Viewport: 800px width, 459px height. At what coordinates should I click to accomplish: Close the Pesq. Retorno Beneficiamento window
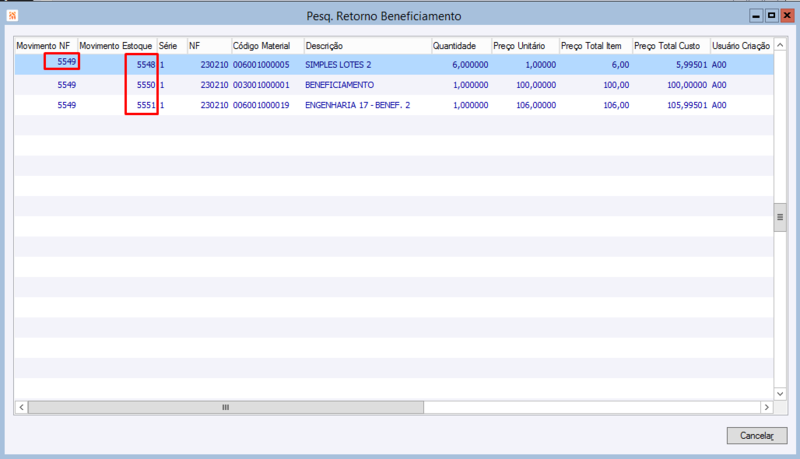[787, 16]
